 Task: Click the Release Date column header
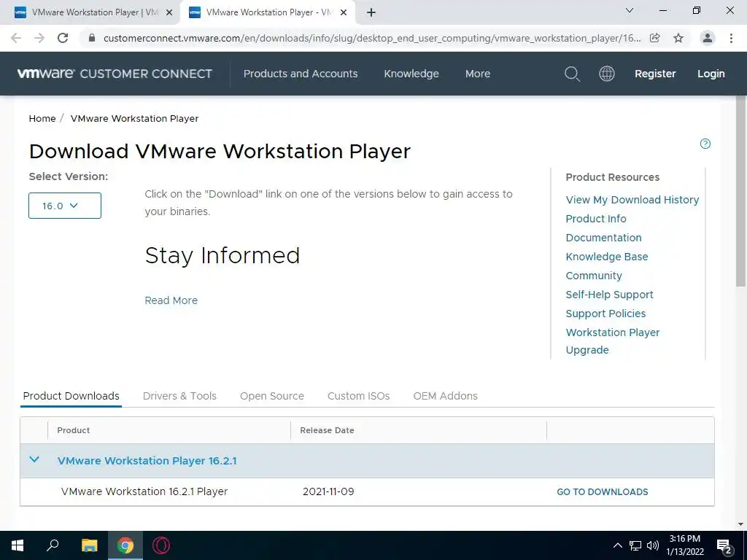328,430
